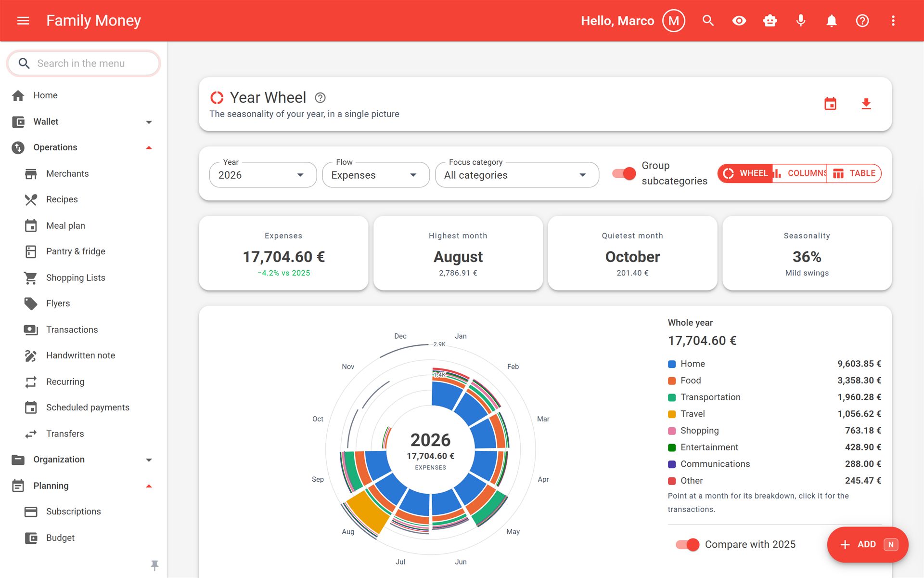Click the ADD button
Screen dimensions: 924x578
[x=867, y=545]
